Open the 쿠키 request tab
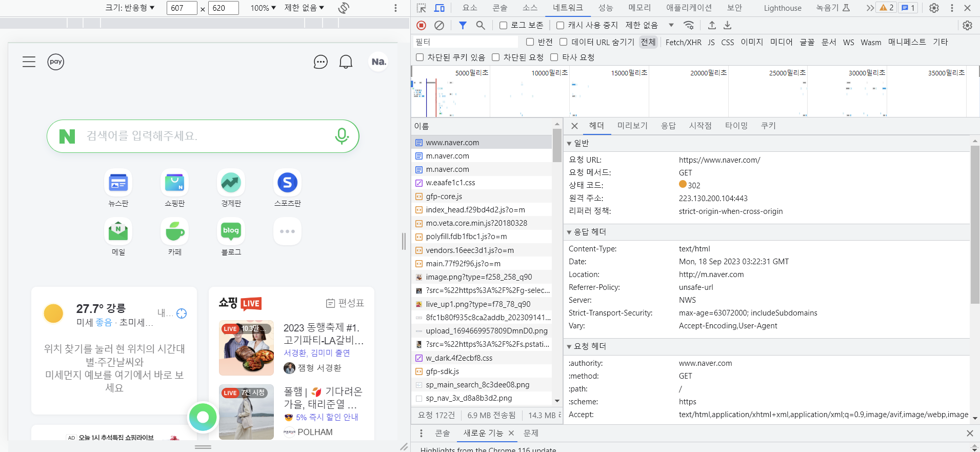This screenshot has width=980, height=452. coord(768,126)
